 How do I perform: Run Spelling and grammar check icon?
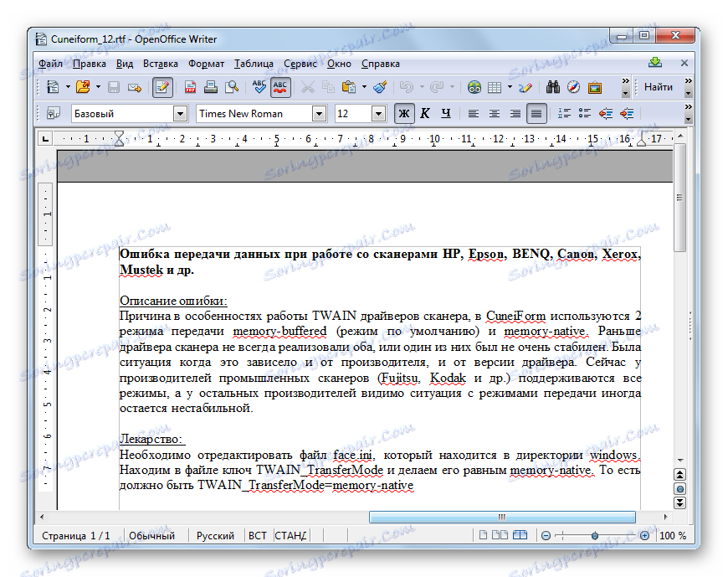tap(259, 87)
